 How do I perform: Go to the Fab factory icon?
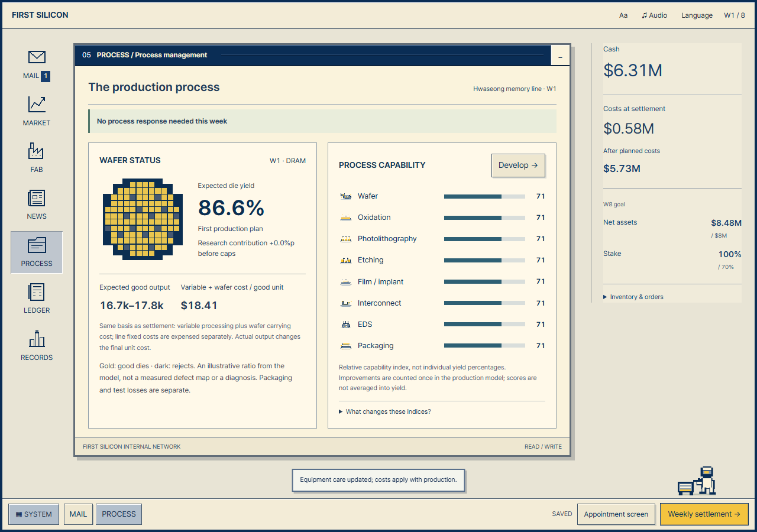click(37, 151)
